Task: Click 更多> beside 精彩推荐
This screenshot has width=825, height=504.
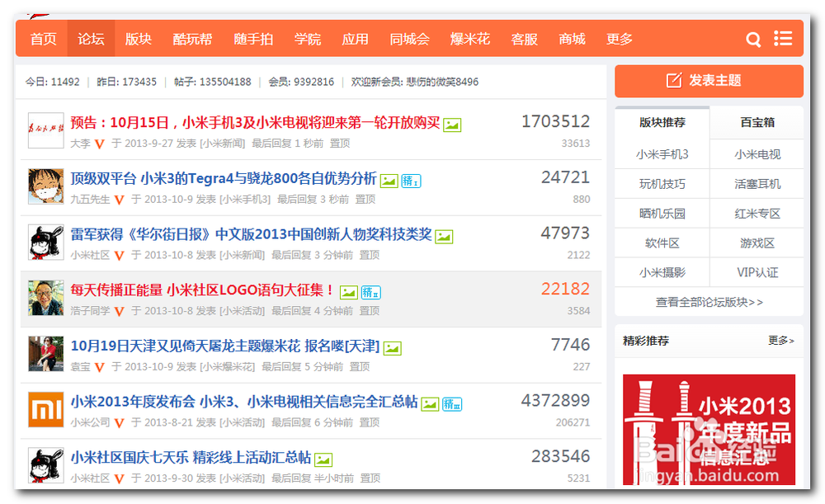Action: coord(780,341)
